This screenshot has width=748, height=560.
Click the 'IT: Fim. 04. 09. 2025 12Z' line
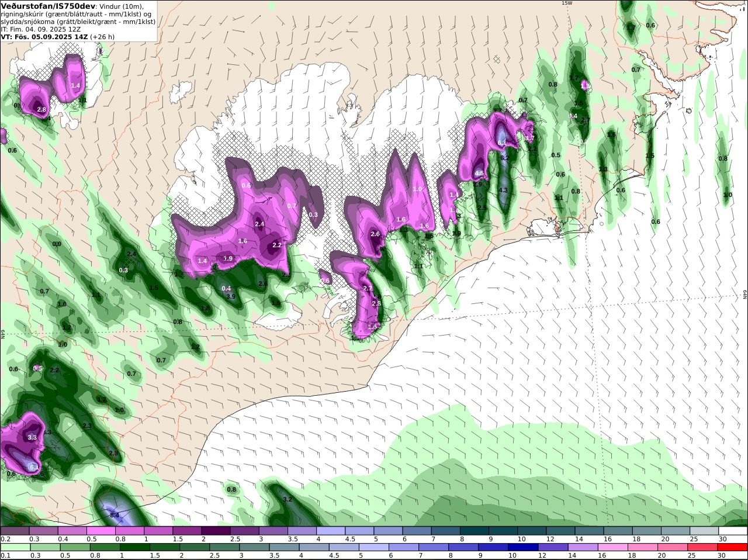(41, 29)
